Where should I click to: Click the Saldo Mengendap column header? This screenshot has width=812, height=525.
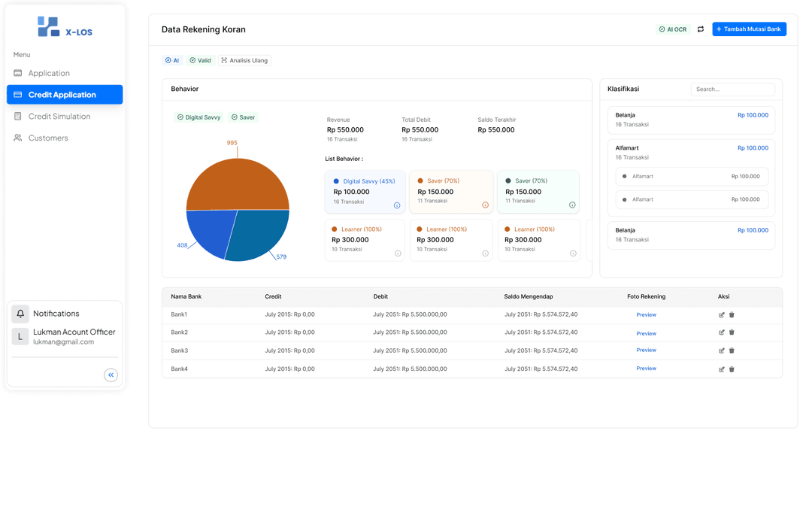[x=529, y=296]
